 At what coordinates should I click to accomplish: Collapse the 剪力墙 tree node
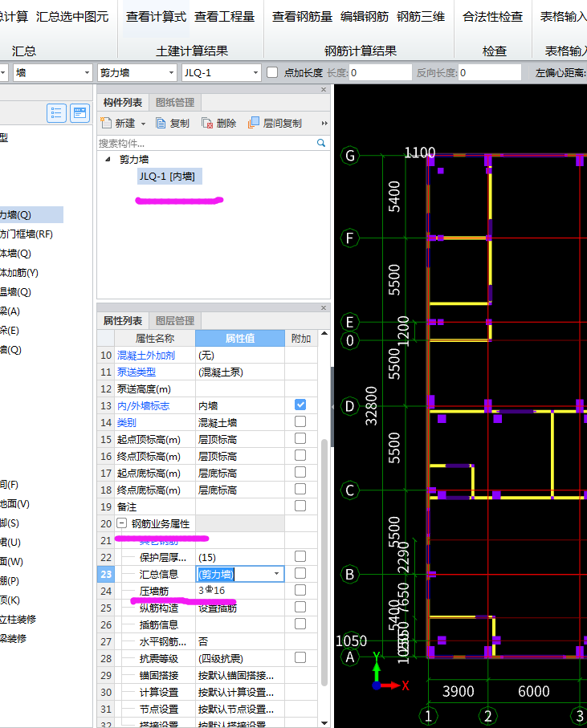pos(108,159)
